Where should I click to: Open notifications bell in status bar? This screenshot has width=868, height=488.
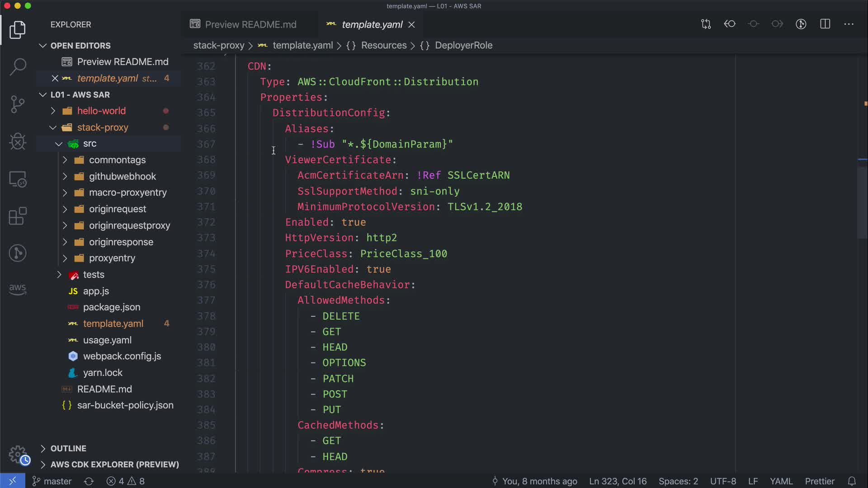pos(852,481)
